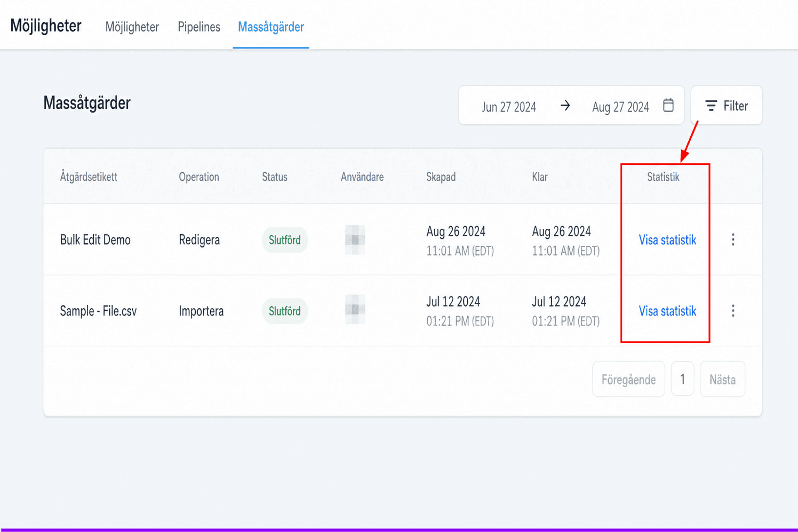Select page number 1
798x532 pixels.
coord(682,379)
